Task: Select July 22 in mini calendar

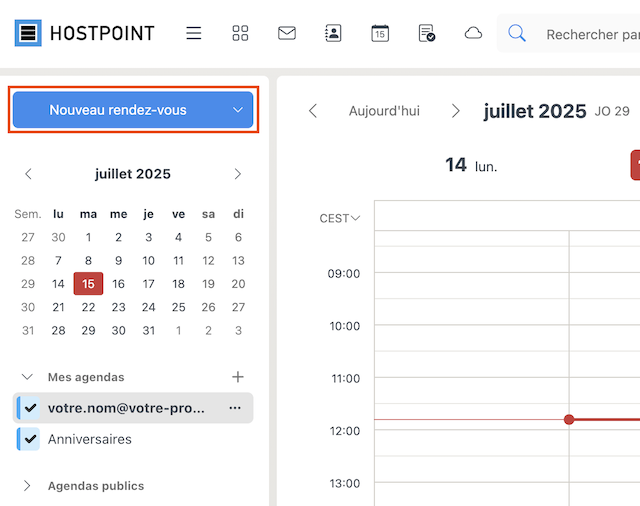Action: [88, 307]
